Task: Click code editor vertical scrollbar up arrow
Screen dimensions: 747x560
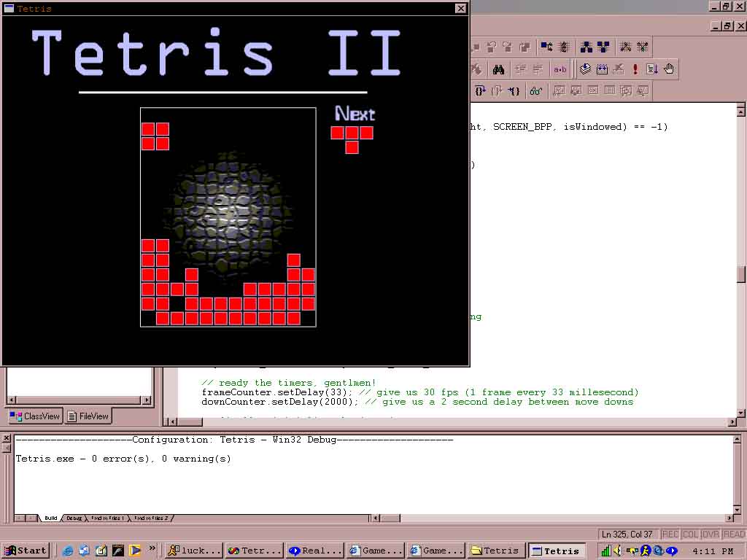Action: pyautogui.click(x=741, y=111)
